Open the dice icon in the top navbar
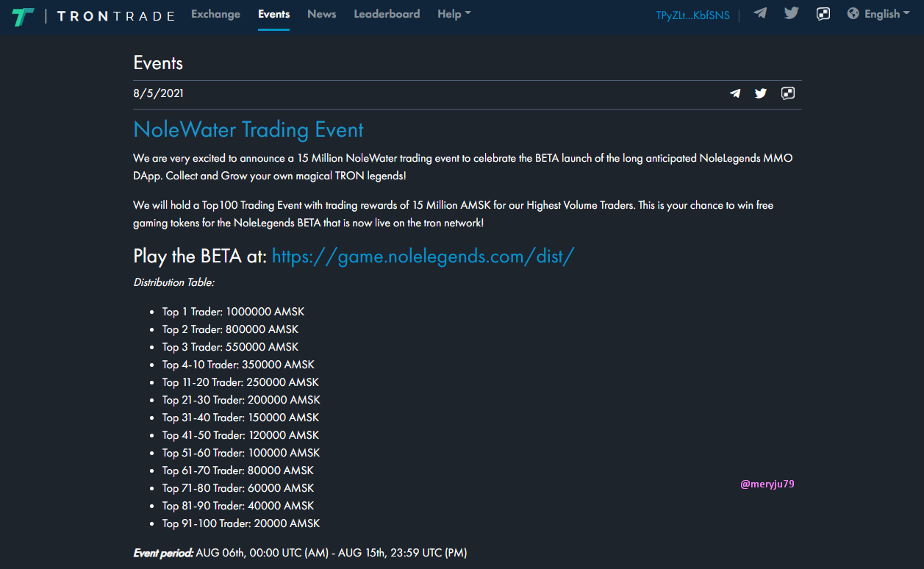 coord(823,13)
